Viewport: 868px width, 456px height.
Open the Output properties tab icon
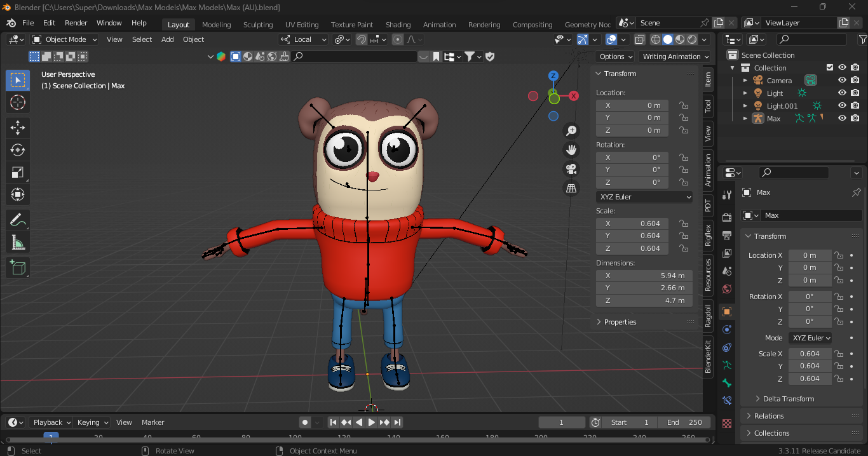tap(728, 235)
